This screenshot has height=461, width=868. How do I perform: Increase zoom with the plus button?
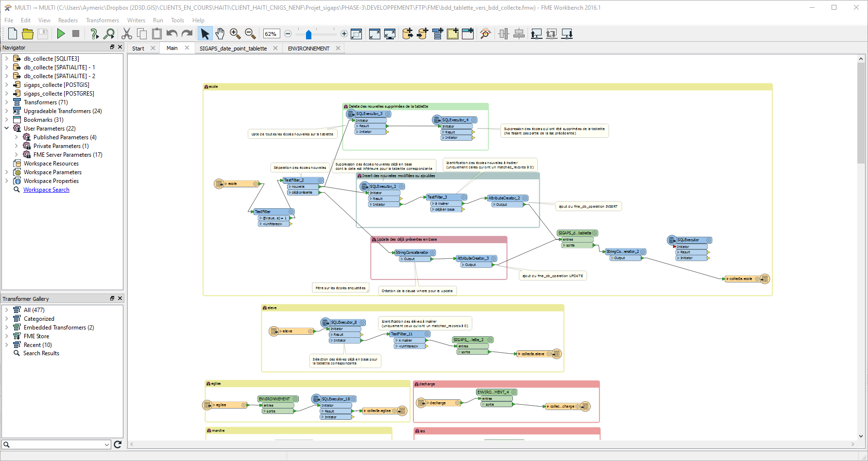344,33
